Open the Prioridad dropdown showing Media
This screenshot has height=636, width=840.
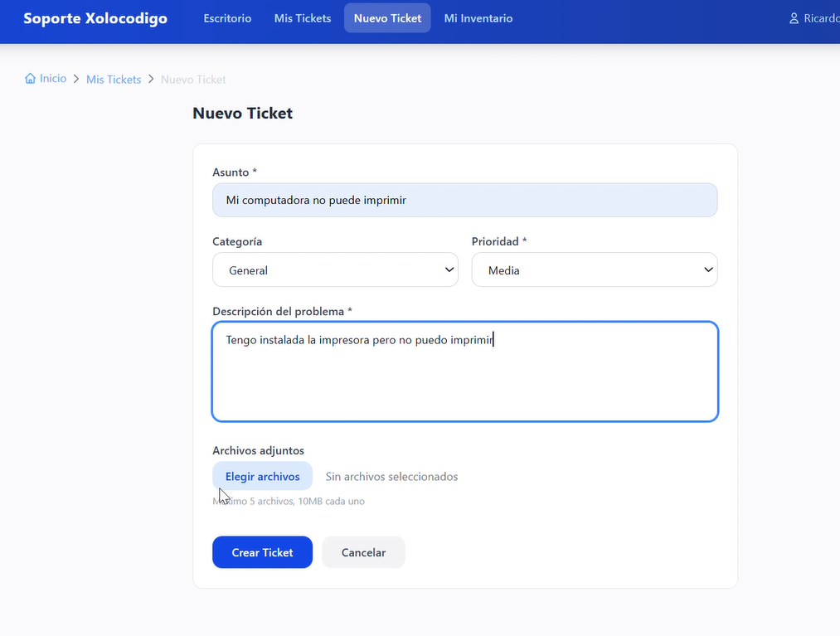click(x=595, y=269)
